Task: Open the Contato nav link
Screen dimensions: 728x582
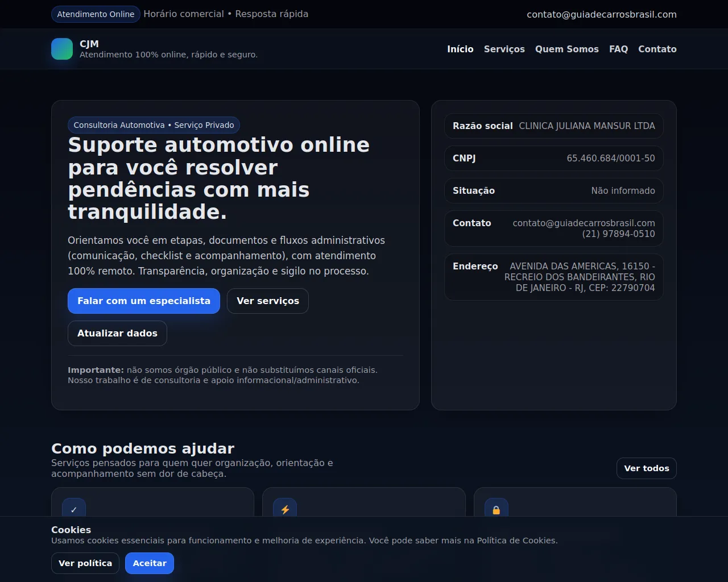Action: coord(657,49)
